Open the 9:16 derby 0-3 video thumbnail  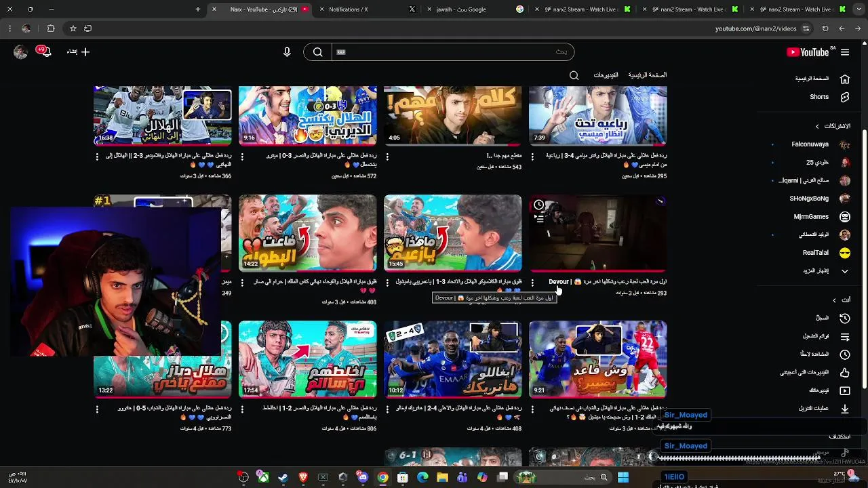[307, 115]
